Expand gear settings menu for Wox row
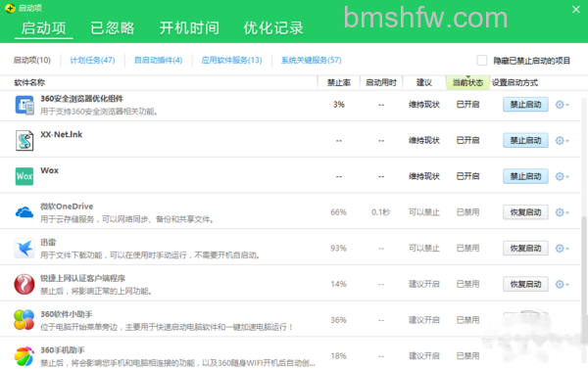The width and height of the screenshot is (588, 369). (x=562, y=176)
